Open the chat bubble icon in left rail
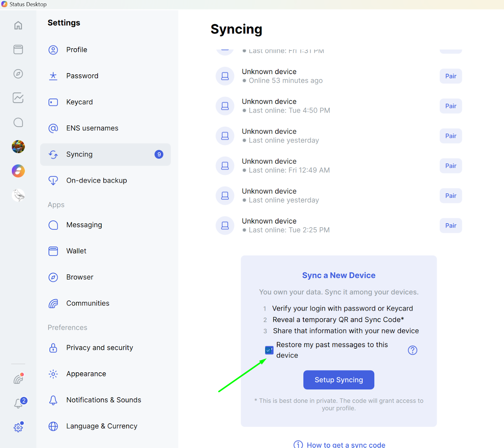The height and width of the screenshot is (448, 504). click(x=18, y=122)
